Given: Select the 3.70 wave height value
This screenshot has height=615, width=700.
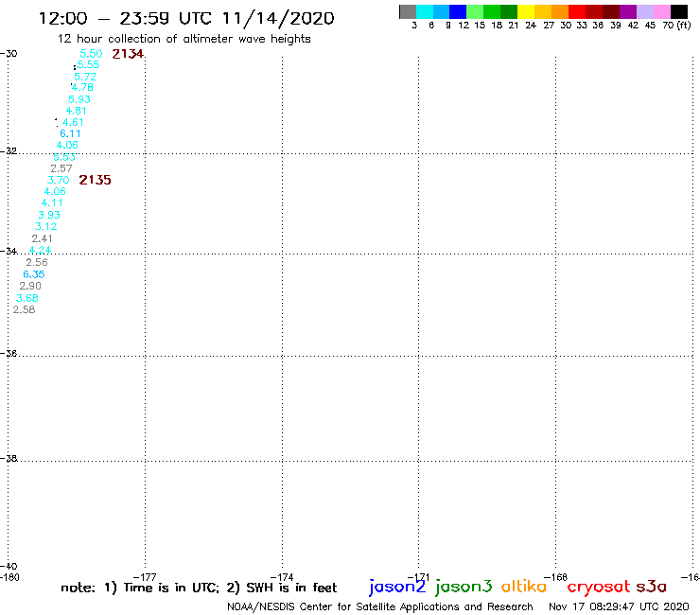Looking at the screenshot, I should [58, 180].
